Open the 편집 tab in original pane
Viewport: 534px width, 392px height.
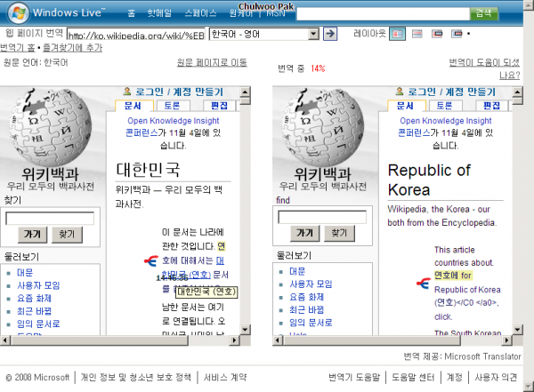219,106
